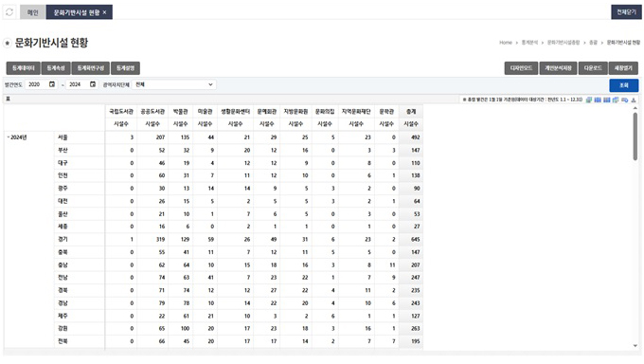Click the third table layout icon in the row
This screenshot has height=364, width=644.
point(607,100)
